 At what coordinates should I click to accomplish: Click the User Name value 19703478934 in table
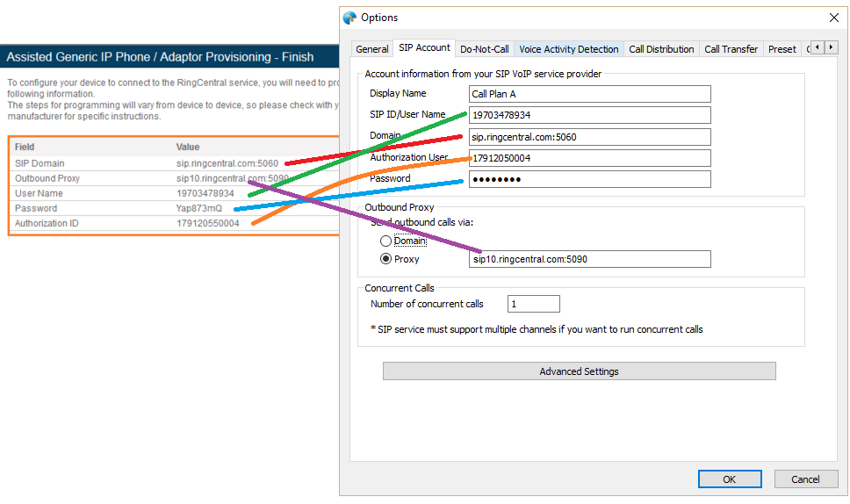205,193
